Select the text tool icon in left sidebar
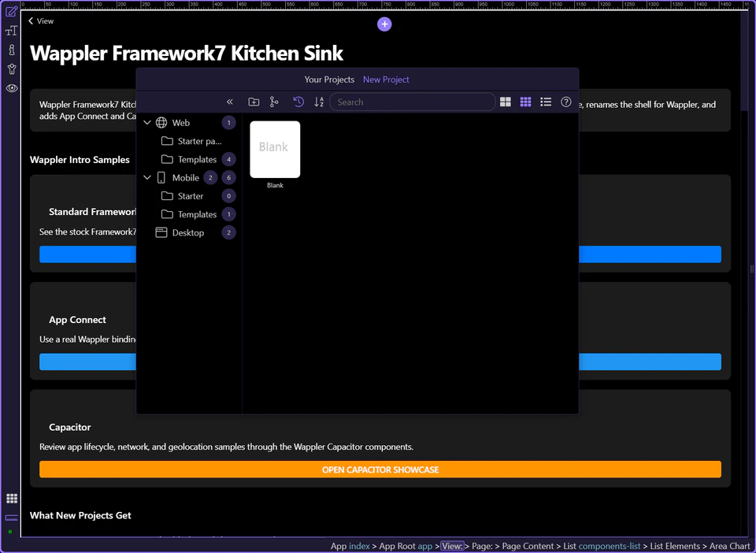The image size is (756, 553). 12,31
